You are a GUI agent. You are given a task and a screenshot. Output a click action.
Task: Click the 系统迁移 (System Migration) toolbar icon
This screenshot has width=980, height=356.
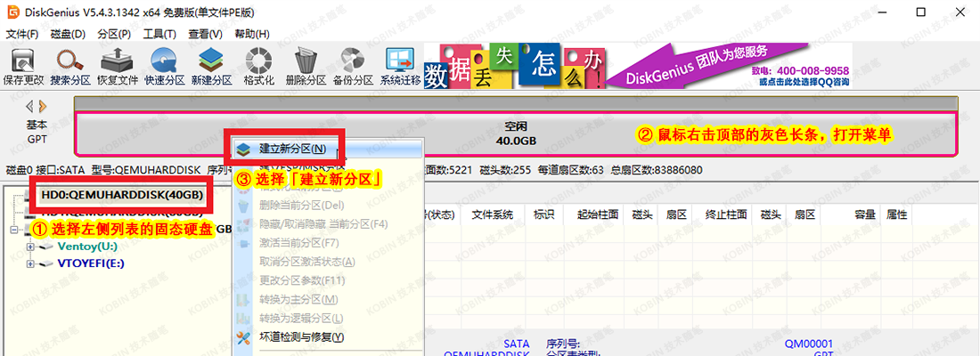point(400,66)
